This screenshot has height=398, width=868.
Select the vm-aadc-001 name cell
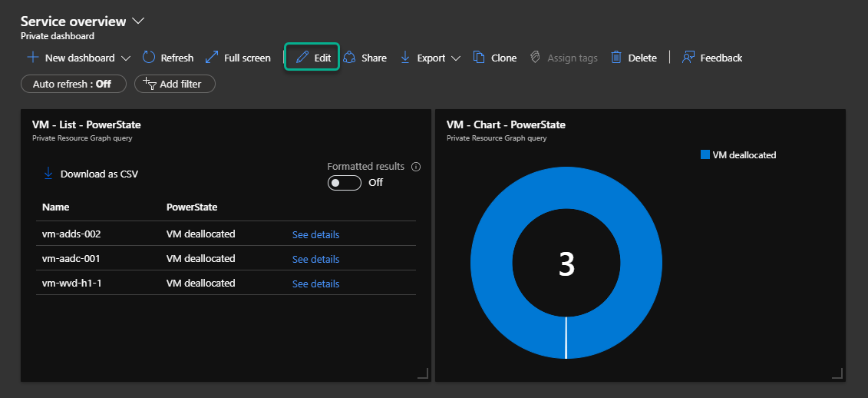pos(71,258)
